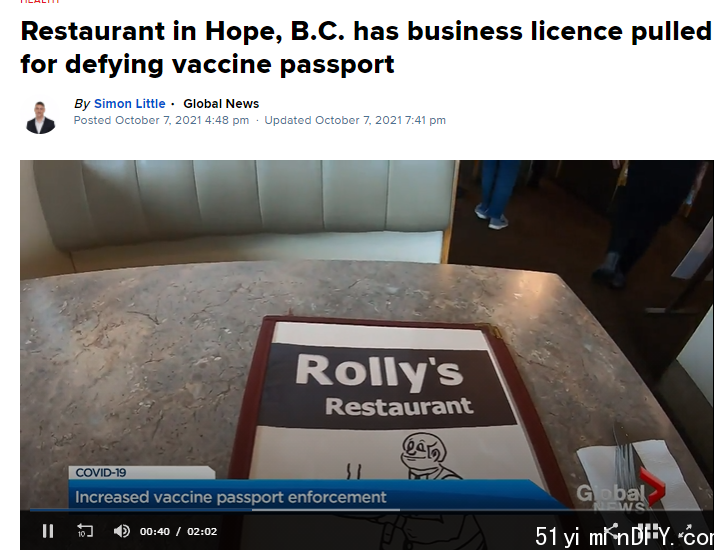
Task: Click the author's profile photo
Action: tap(40, 118)
